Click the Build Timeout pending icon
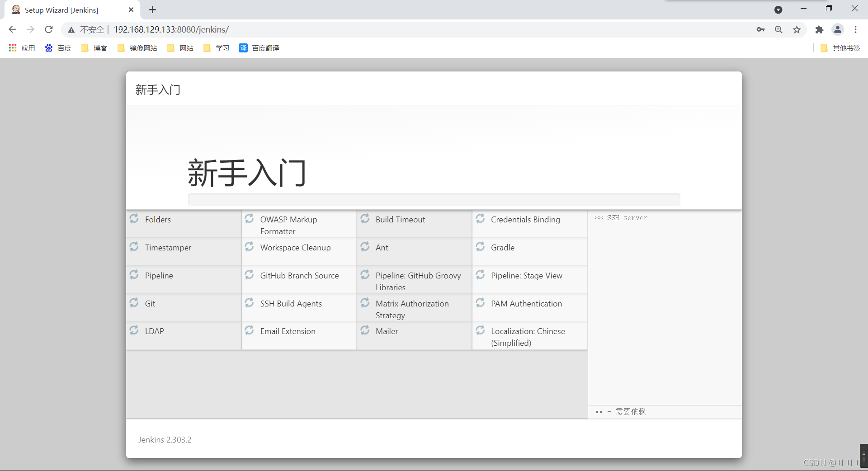This screenshot has width=868, height=471. coord(365,219)
